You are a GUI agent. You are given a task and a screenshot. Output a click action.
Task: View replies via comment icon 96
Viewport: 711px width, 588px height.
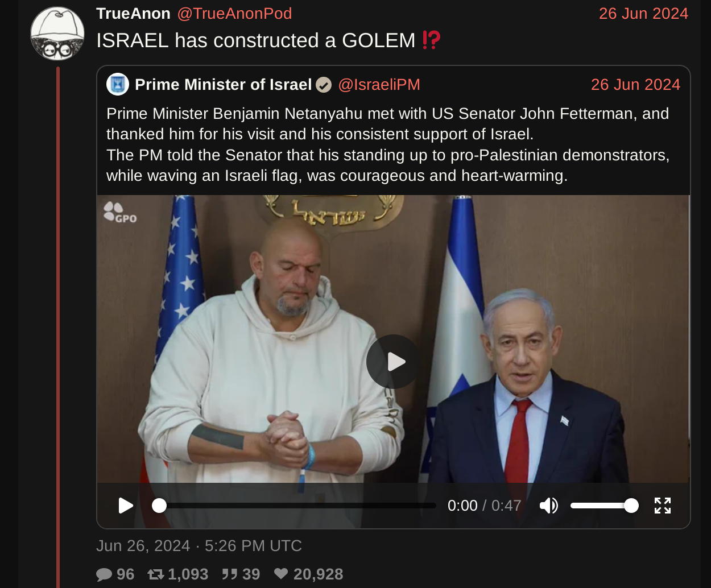tap(115, 574)
